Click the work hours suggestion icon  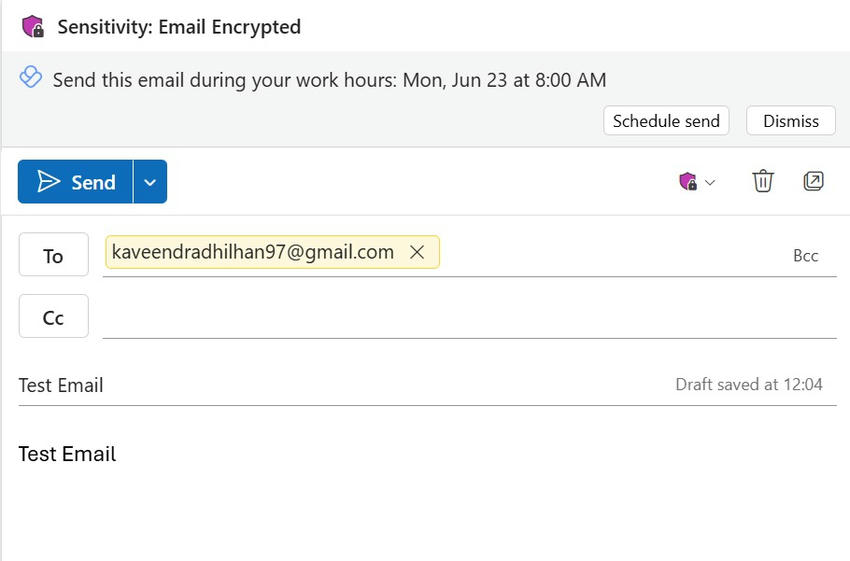tap(31, 77)
